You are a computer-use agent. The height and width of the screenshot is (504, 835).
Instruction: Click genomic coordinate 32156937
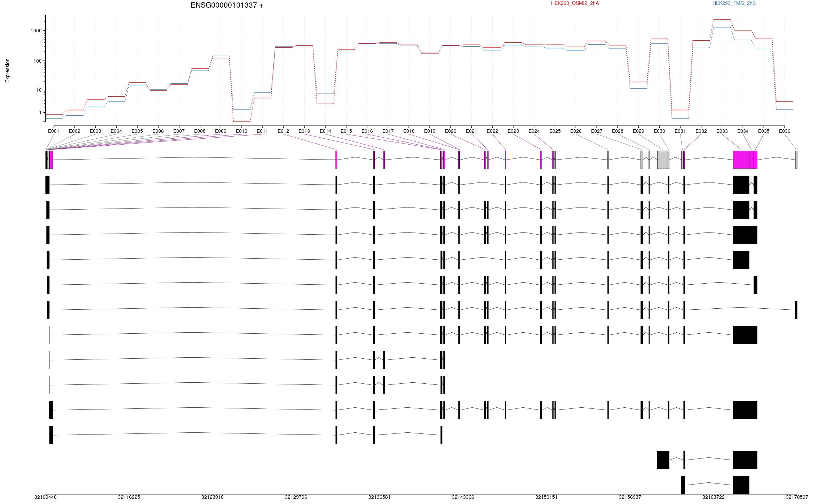tap(630, 497)
